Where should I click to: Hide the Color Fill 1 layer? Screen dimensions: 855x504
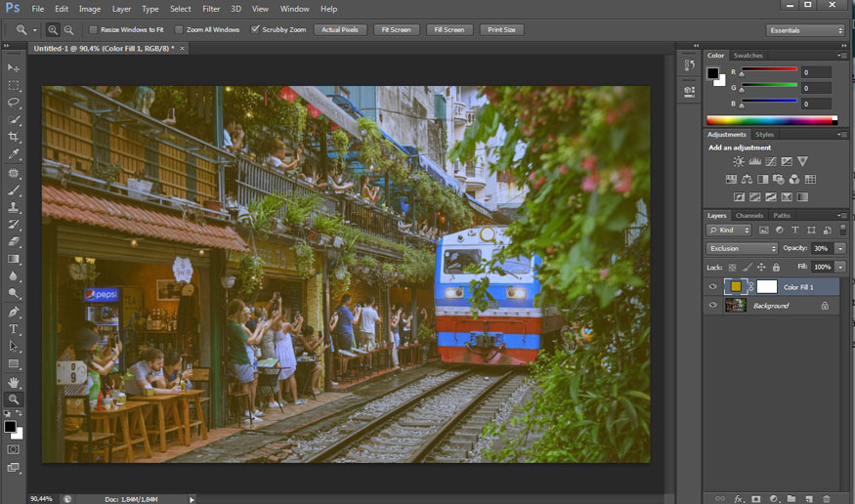tap(711, 287)
